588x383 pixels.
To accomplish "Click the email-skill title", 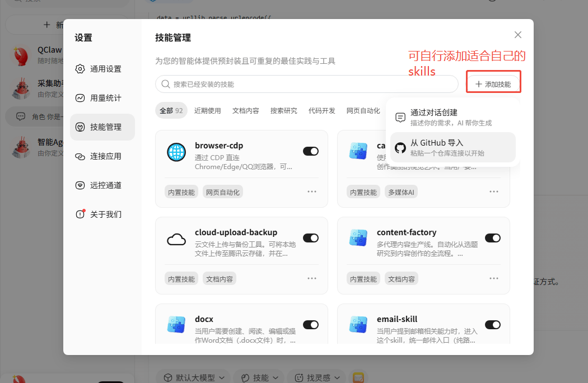I will point(396,319).
